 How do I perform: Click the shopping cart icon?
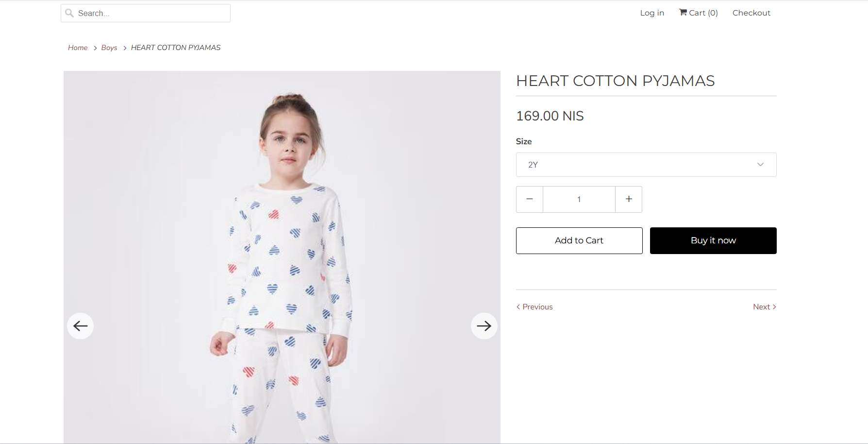683,13
